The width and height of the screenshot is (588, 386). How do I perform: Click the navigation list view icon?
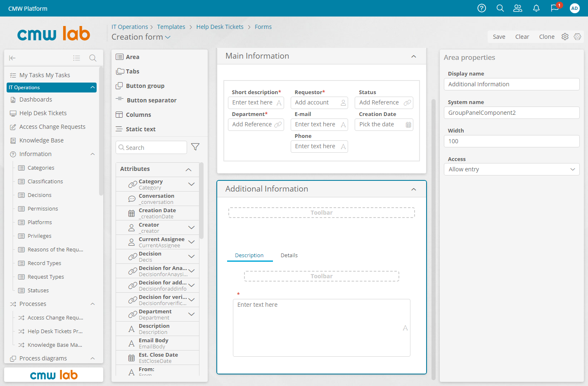point(76,58)
